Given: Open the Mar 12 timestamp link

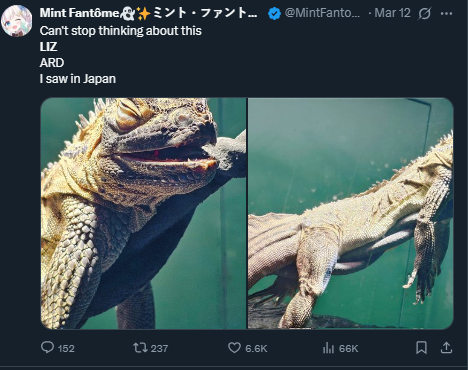Looking at the screenshot, I should point(392,13).
